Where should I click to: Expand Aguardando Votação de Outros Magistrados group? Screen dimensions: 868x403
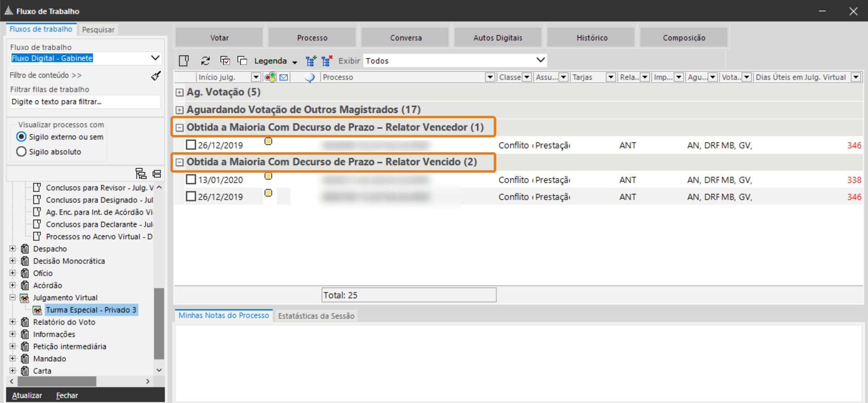(180, 110)
